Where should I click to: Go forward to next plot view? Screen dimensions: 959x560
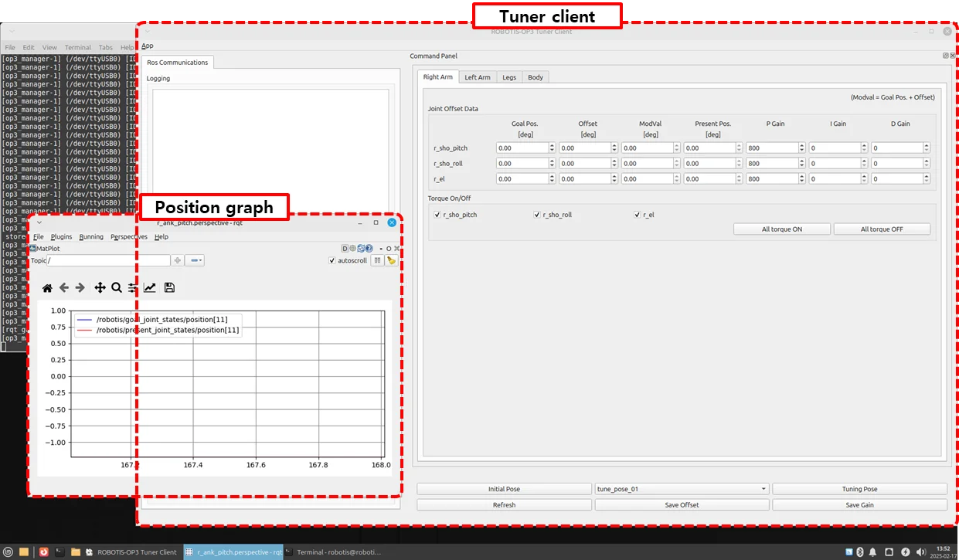(x=80, y=287)
